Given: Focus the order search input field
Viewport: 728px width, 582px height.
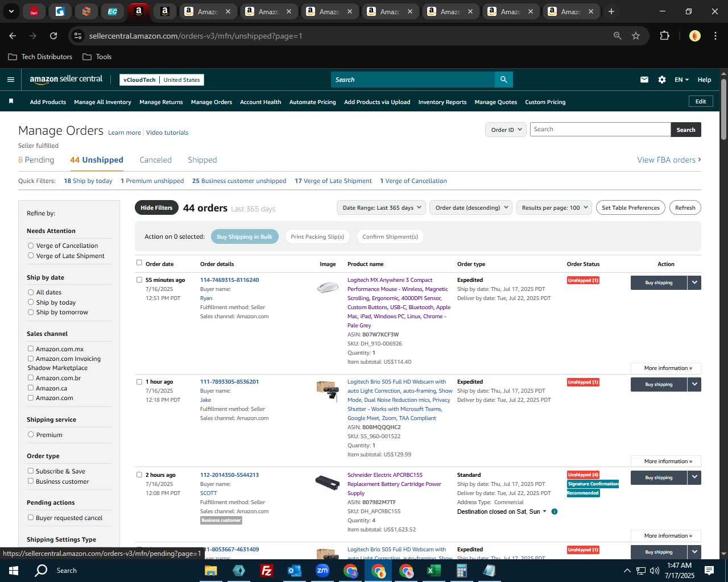Looking at the screenshot, I should [x=600, y=130].
